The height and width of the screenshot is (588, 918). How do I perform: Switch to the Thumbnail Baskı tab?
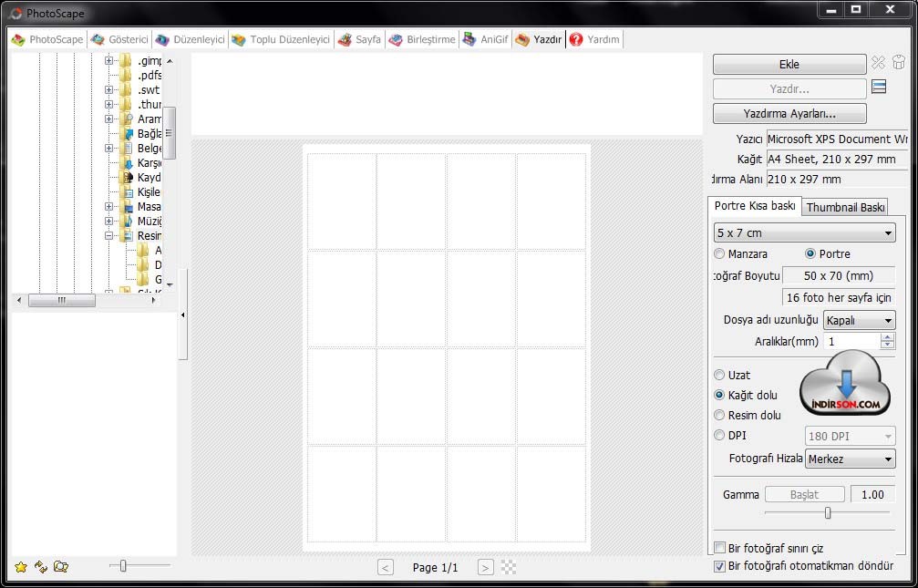tap(845, 207)
